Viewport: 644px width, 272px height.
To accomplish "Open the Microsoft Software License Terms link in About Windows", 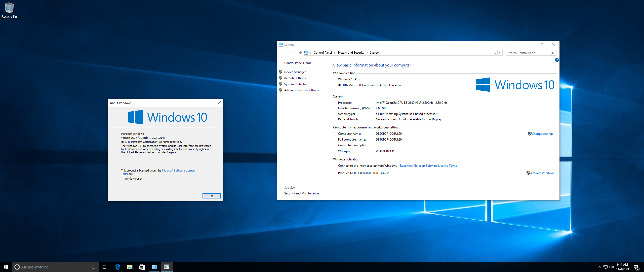I will 178,171.
